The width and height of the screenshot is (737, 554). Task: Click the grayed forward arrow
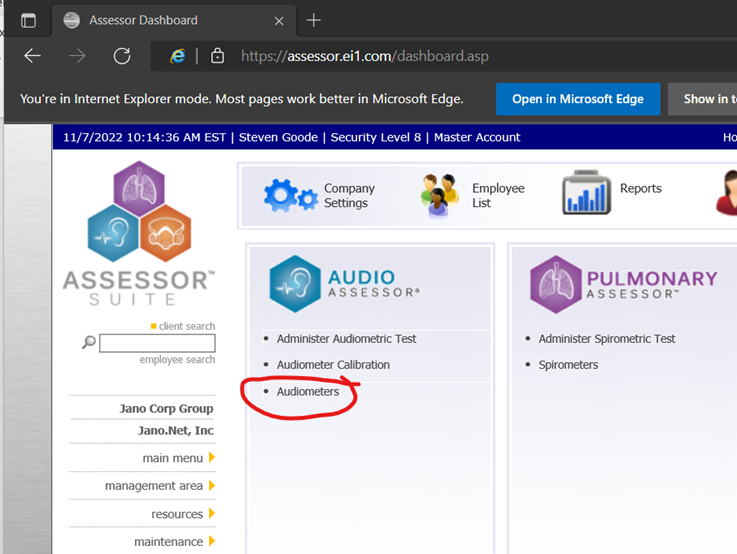point(77,56)
